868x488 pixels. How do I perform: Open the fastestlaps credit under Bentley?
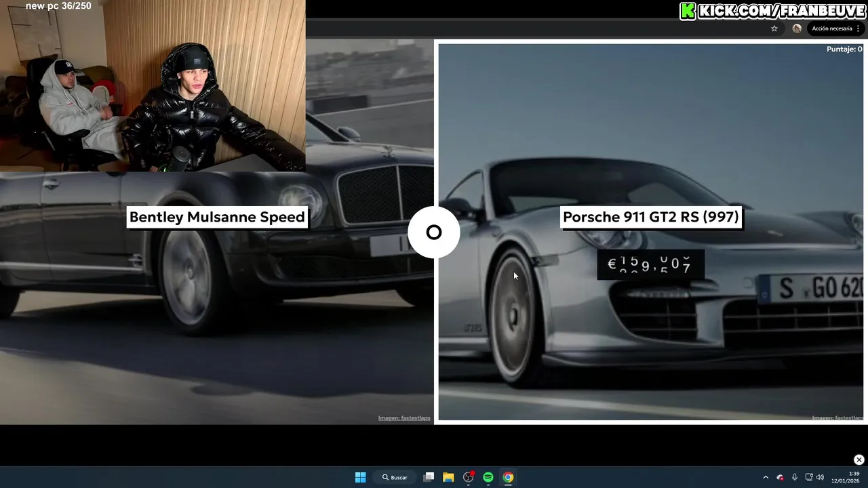tap(404, 418)
